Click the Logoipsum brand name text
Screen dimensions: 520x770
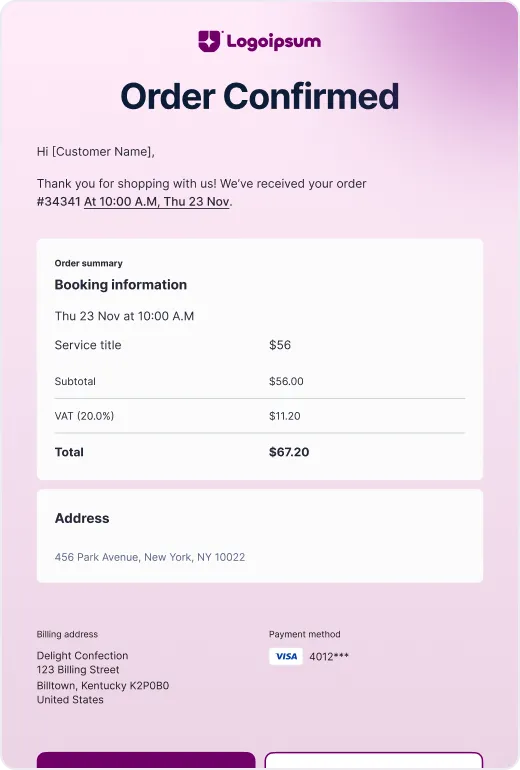[274, 41]
